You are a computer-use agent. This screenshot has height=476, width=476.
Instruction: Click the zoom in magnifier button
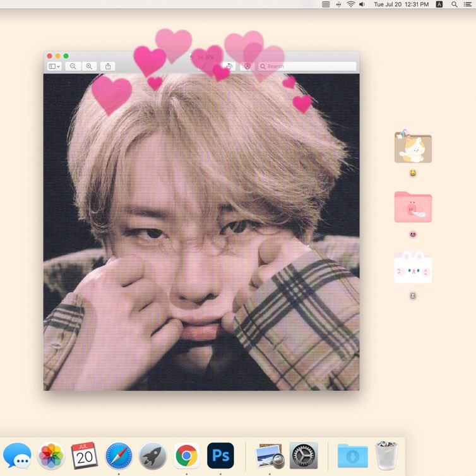89,66
